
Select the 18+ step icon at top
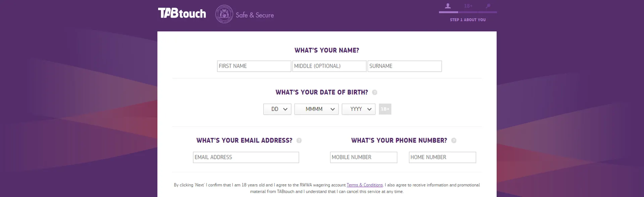click(468, 6)
